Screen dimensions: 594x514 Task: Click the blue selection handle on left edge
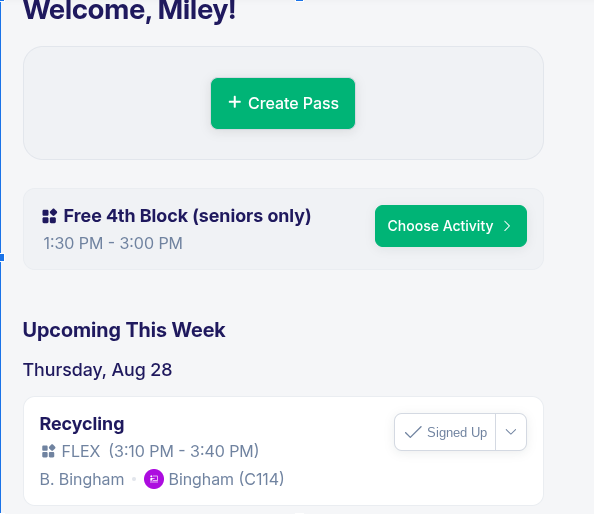2,258
